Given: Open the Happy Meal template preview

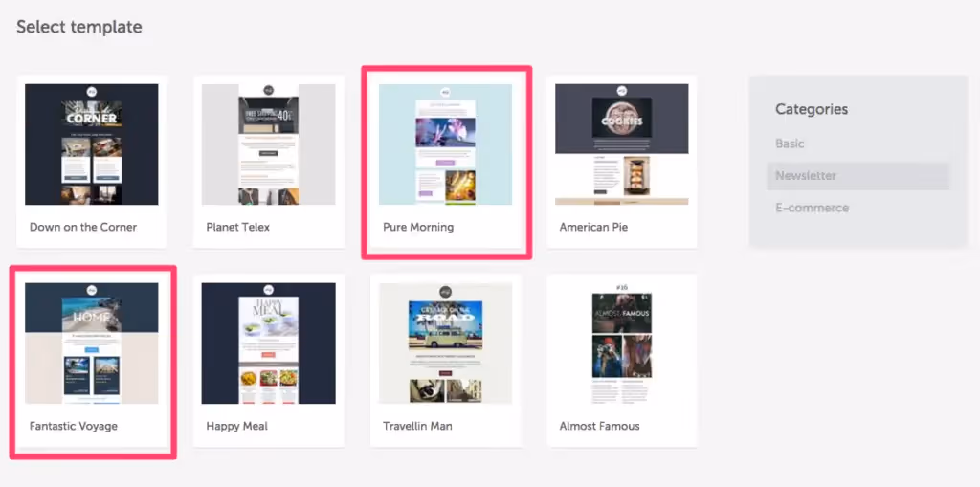Looking at the screenshot, I should click(268, 343).
